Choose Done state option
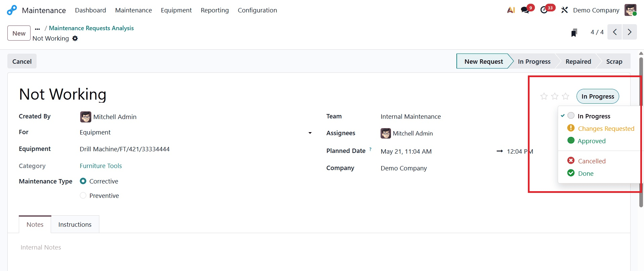 (581, 173)
